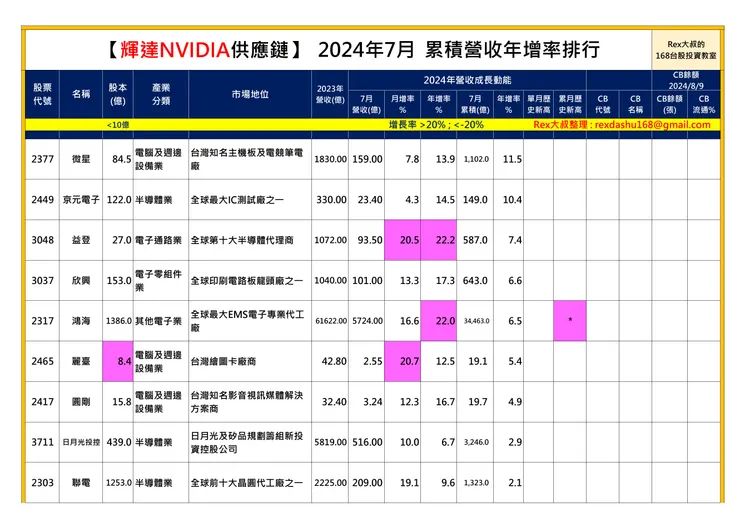Click the 月增率% column header
Image resolution: width=740 pixels, height=523 pixels.
tap(403, 104)
